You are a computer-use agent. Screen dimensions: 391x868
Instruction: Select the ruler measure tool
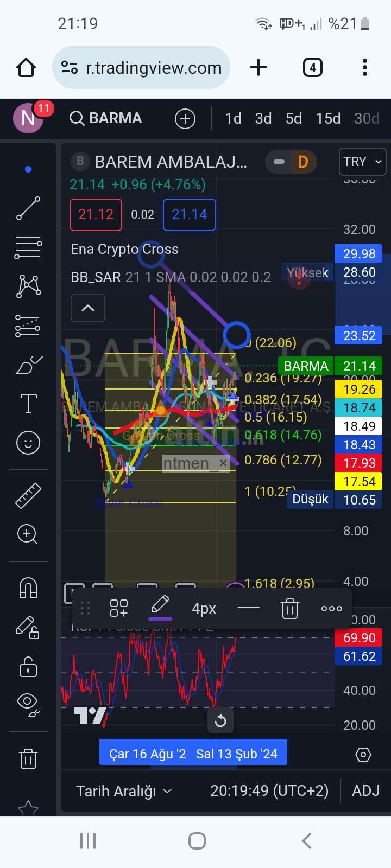coord(28,495)
